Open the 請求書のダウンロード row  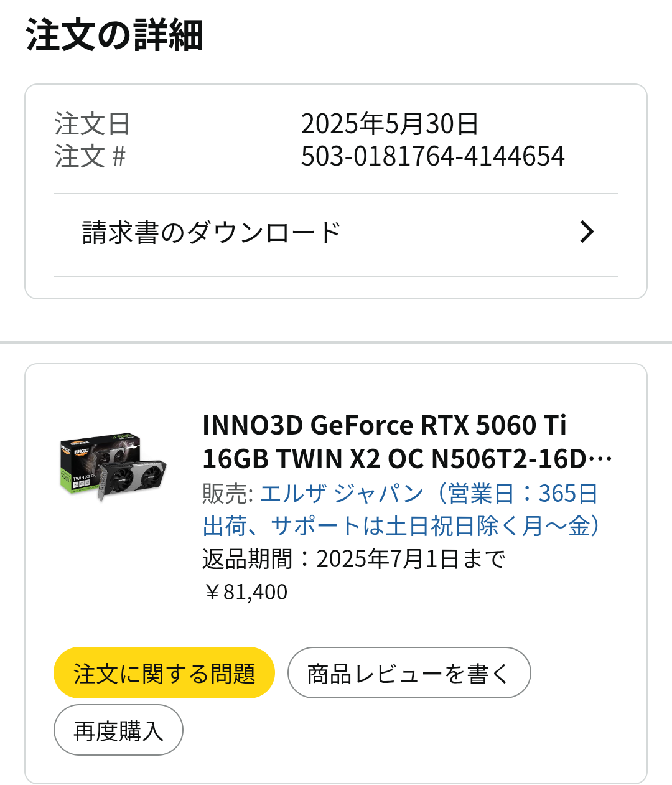[212, 233]
